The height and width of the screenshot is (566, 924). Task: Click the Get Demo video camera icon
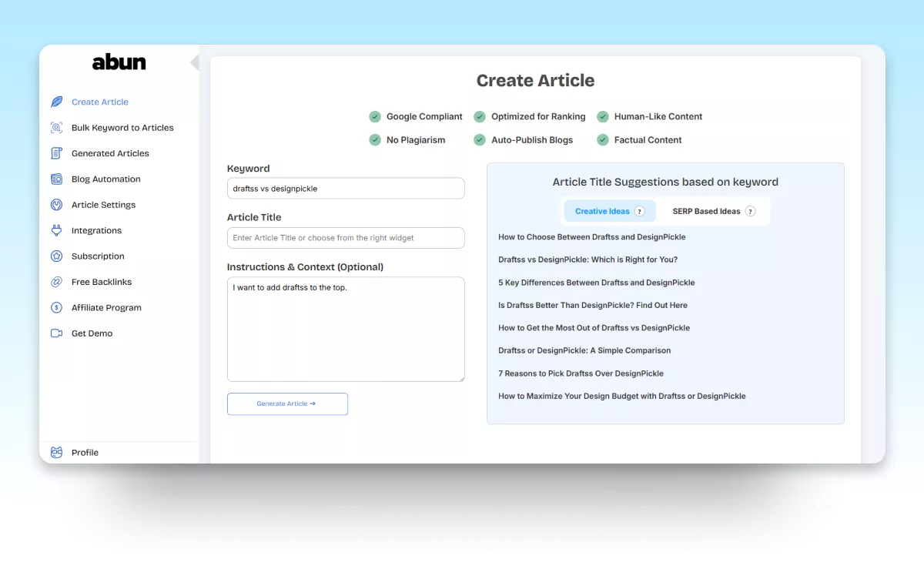[56, 333]
